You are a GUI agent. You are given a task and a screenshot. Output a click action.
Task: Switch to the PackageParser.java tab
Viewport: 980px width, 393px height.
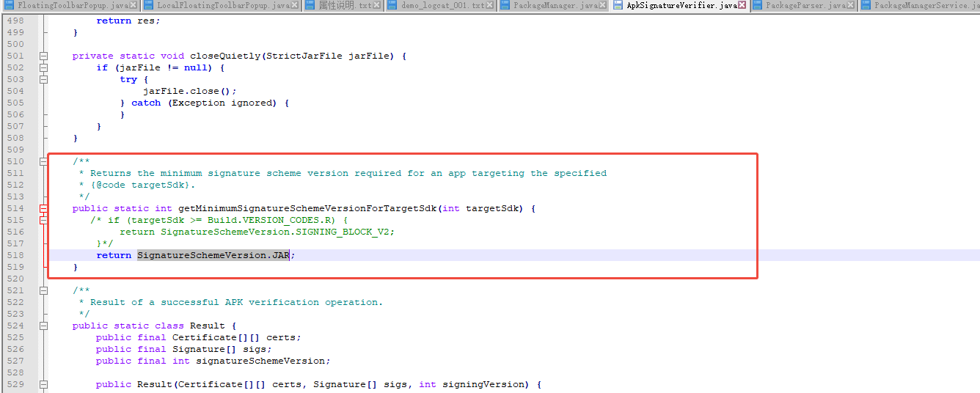tap(805, 6)
